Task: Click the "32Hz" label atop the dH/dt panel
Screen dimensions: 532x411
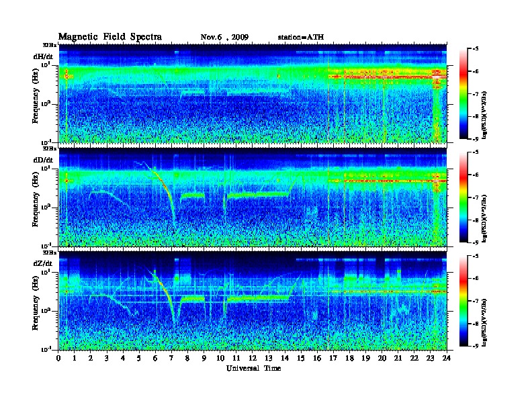Action: pos(50,45)
